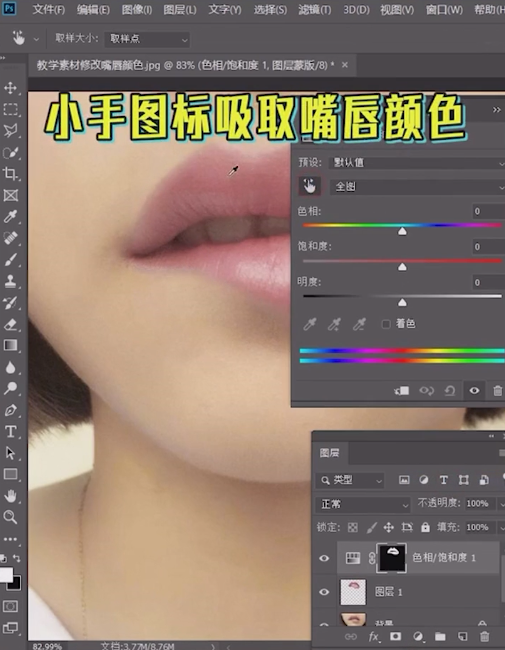
Task: Swap foreground and background colors
Action: click(x=17, y=558)
